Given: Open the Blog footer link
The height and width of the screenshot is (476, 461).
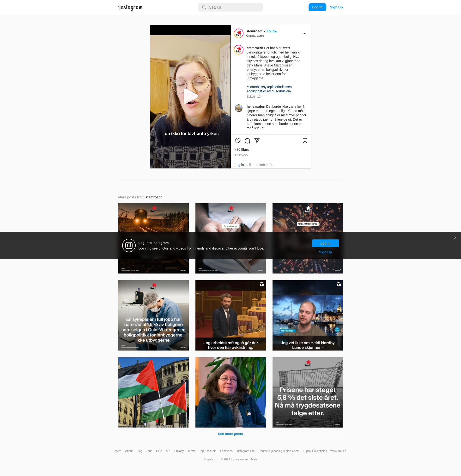Looking at the screenshot, I should coord(139,451).
